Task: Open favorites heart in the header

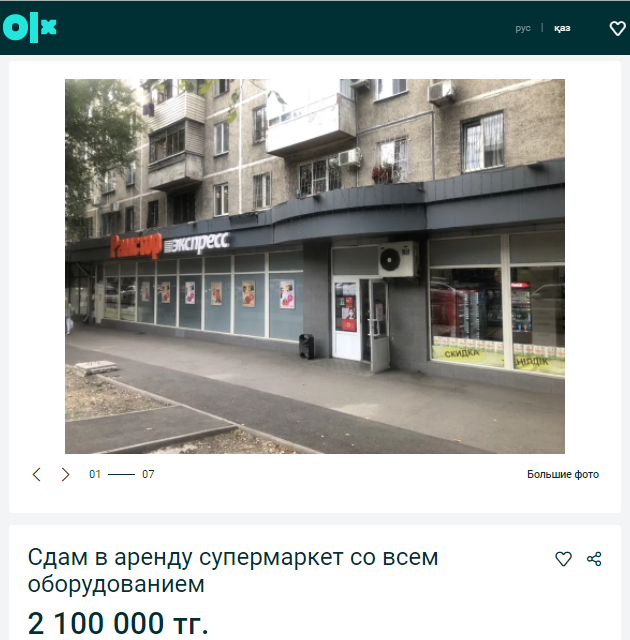Action: [617, 28]
